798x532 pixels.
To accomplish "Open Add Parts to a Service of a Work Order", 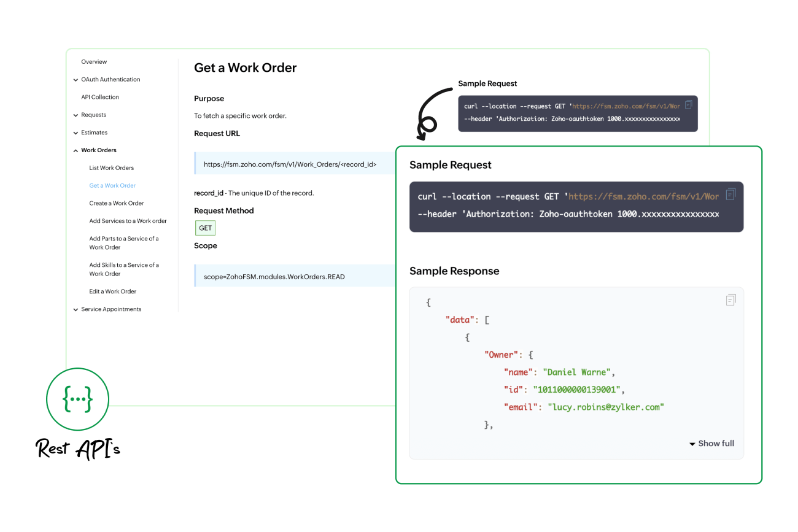I will point(124,243).
